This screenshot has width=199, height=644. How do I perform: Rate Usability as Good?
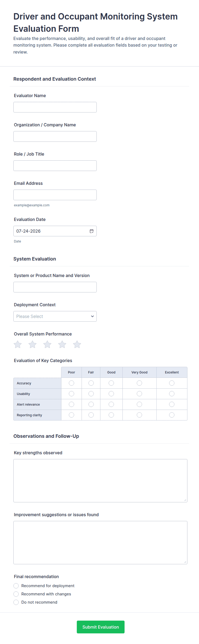point(111,394)
